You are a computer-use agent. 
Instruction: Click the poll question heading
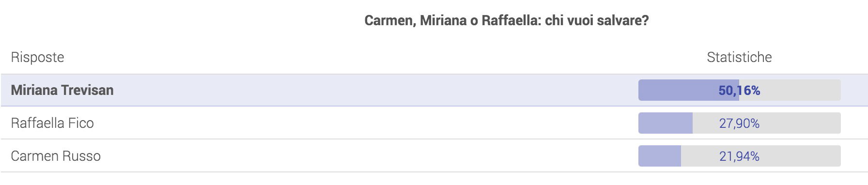coord(506,21)
